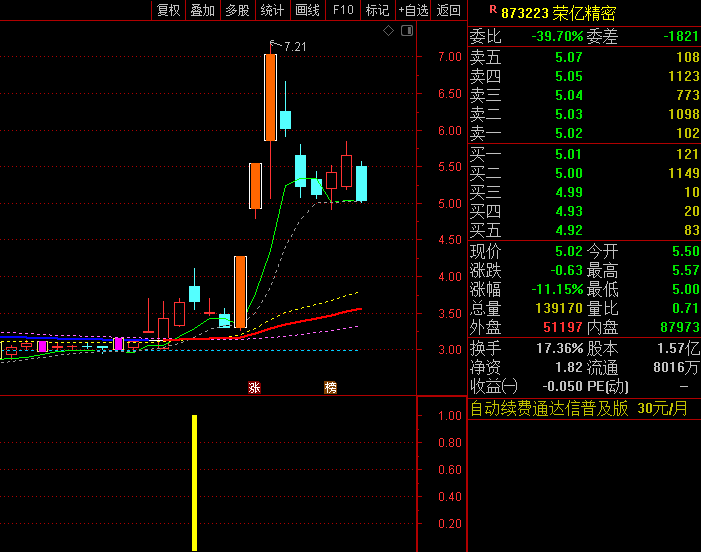Click the 标记 mark button

pyautogui.click(x=377, y=10)
